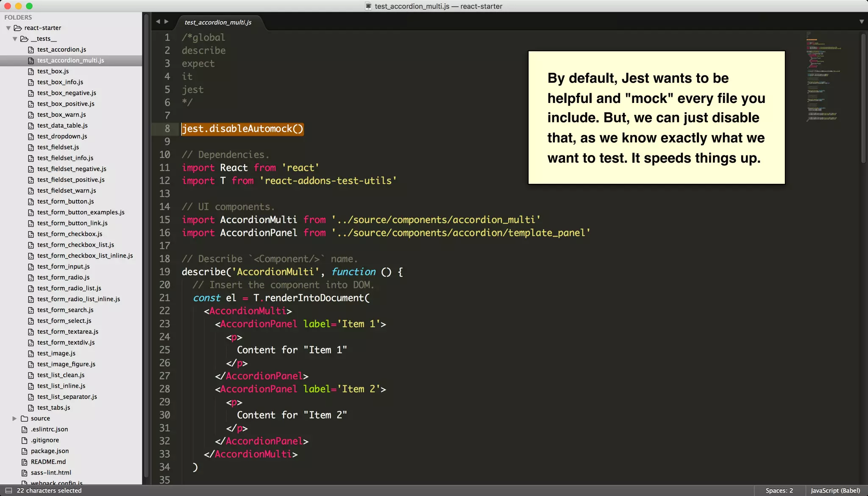This screenshot has width=868, height=496.
Task: Click file icon beside test_form_textdiv.js
Action: pyautogui.click(x=31, y=343)
